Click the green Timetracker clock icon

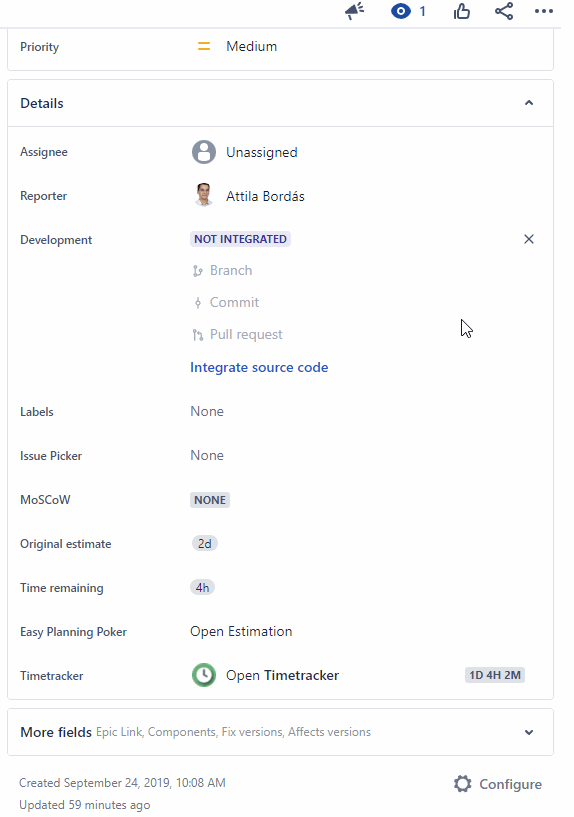(204, 675)
